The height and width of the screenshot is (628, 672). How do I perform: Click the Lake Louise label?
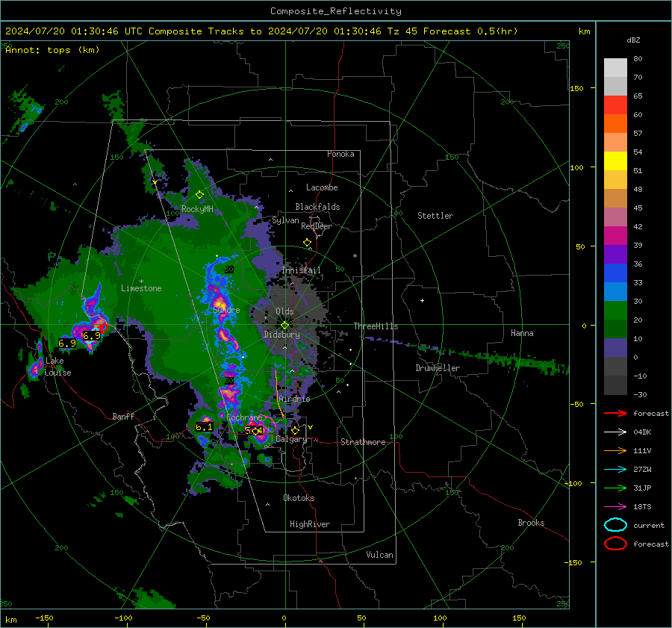(x=57, y=367)
